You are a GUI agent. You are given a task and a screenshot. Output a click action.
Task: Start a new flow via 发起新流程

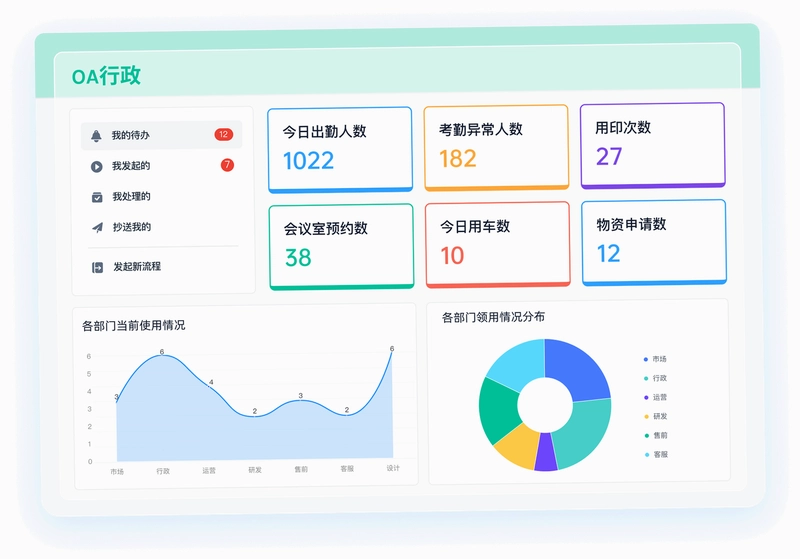click(161, 267)
